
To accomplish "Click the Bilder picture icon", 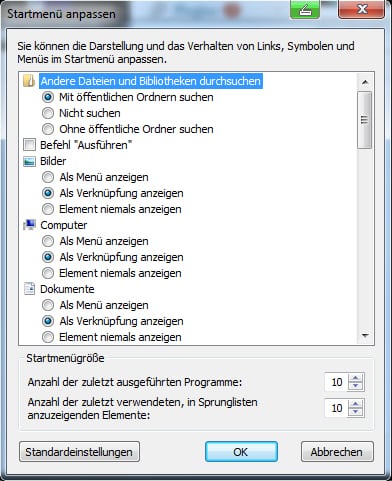I will (29, 161).
